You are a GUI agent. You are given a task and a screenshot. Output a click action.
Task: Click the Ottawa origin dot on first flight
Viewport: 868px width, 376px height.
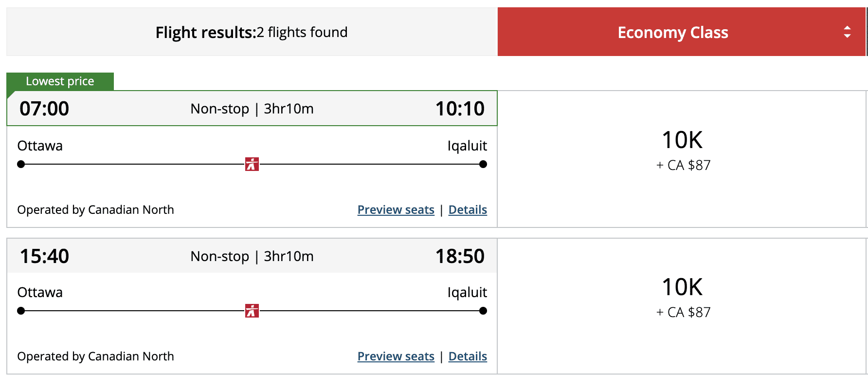click(x=21, y=164)
